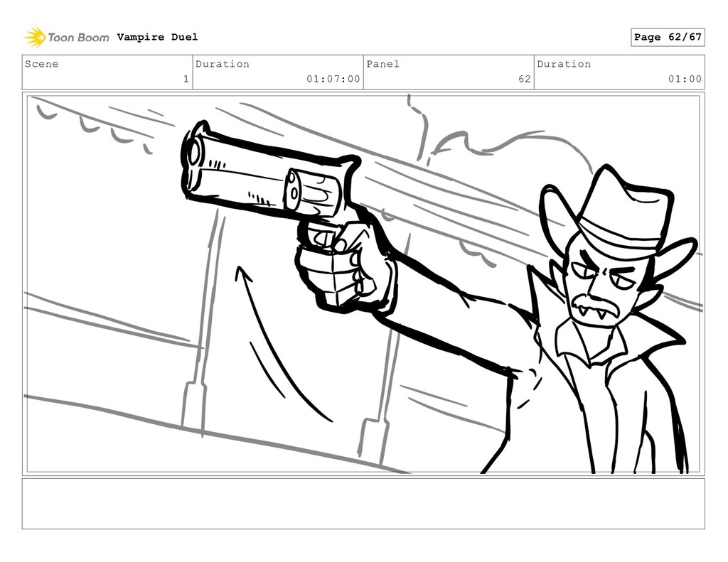Click scene number value '1'
This screenshot has height=562, width=728.
(186, 79)
